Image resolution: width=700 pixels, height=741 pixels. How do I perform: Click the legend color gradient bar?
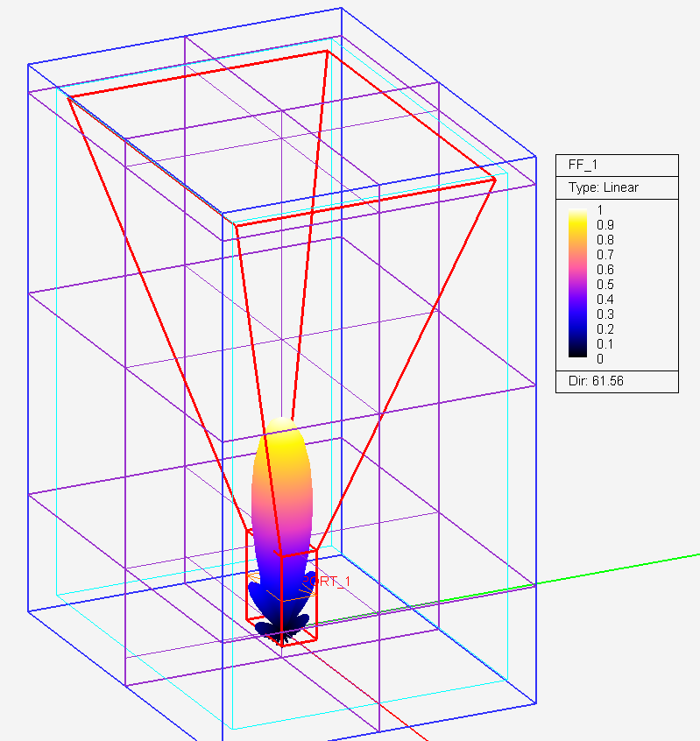point(577,283)
